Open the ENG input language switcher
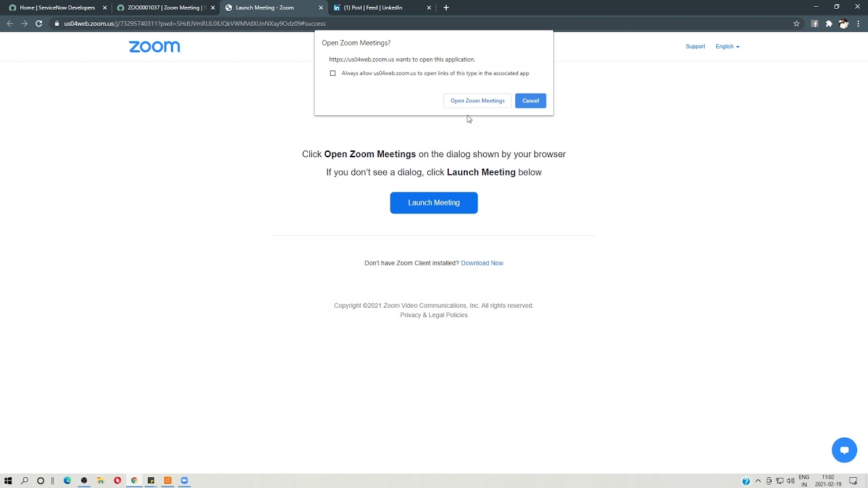The width and height of the screenshot is (868, 488). click(x=804, y=481)
